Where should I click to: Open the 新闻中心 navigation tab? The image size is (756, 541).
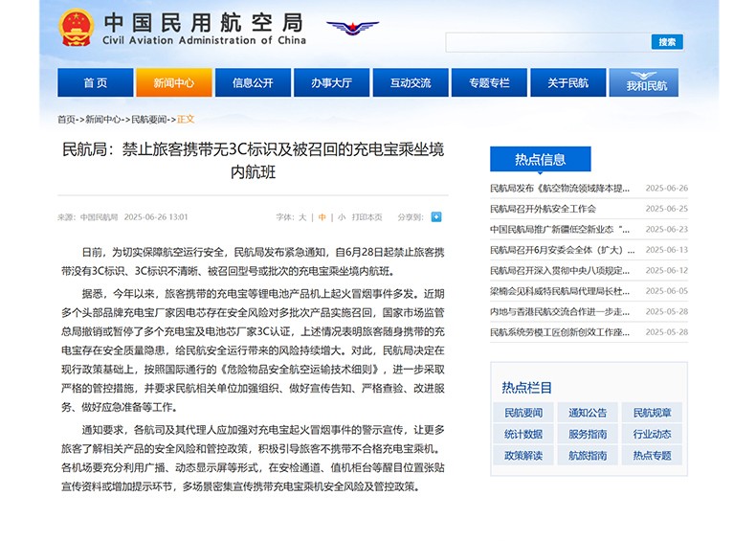(174, 82)
